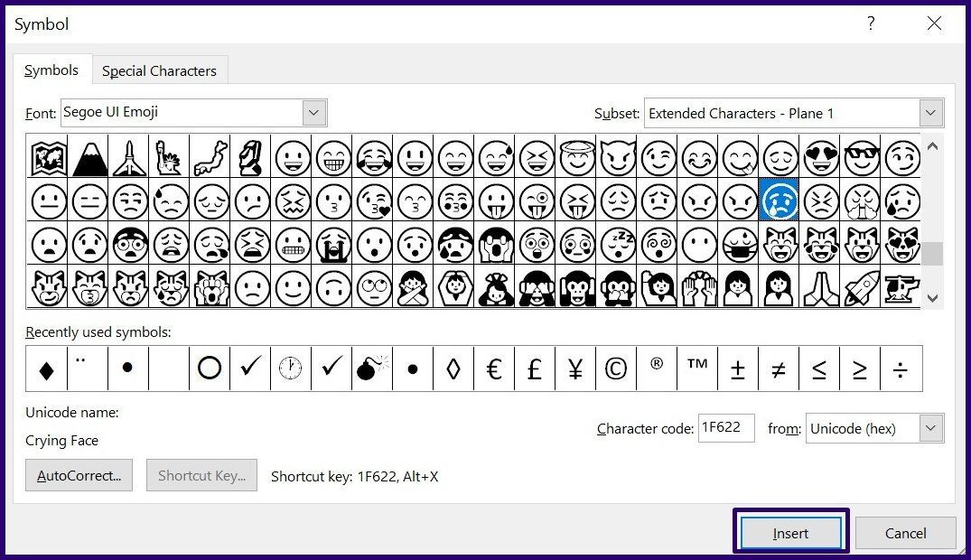Click the AutoCorrect button
Viewport: 971px width, 560px height.
[79, 476]
